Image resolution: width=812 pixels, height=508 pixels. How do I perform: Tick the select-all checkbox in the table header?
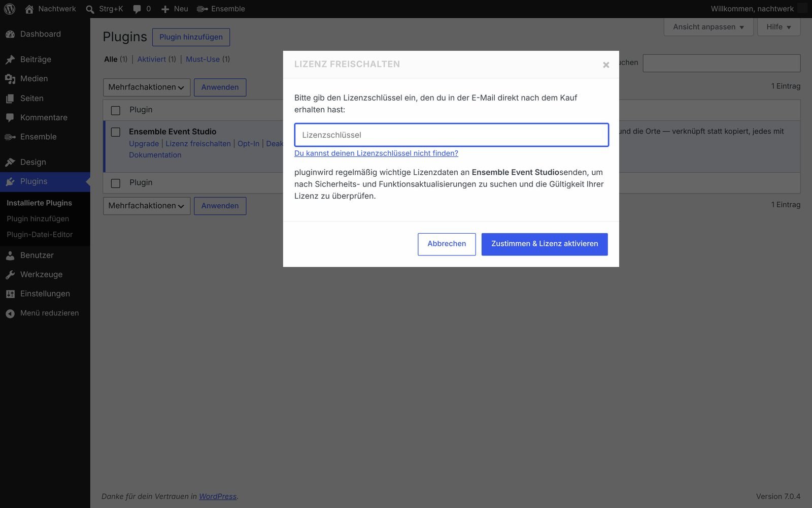116,110
